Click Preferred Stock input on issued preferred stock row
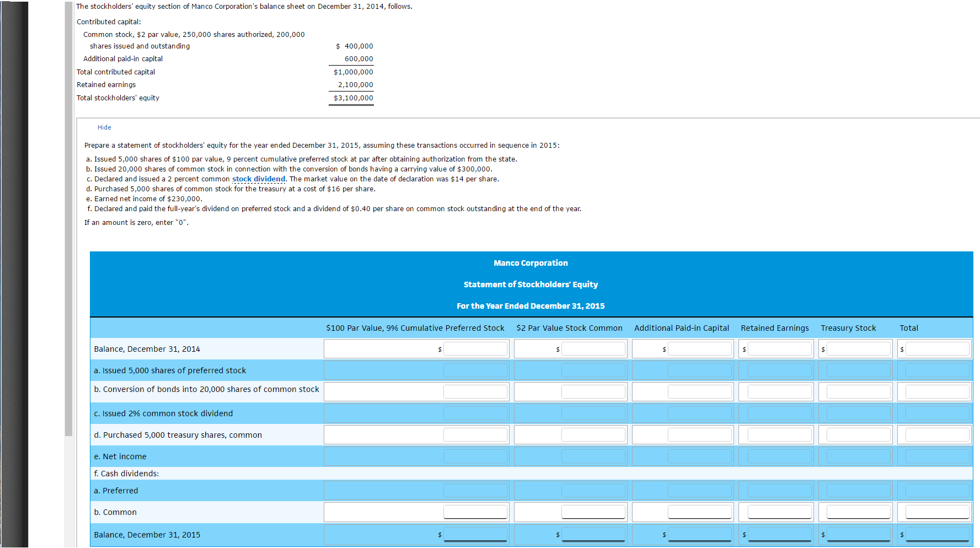This screenshot has height=548, width=980. click(475, 370)
